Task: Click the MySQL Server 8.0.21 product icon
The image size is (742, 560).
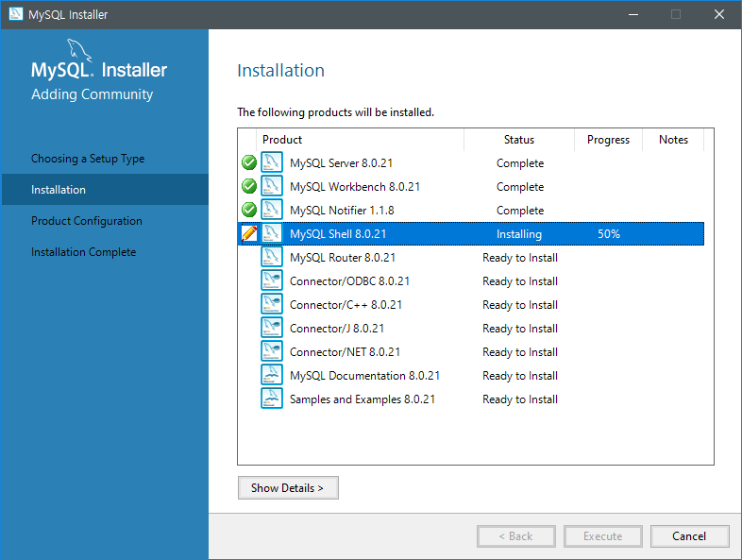Action: pyautogui.click(x=272, y=161)
